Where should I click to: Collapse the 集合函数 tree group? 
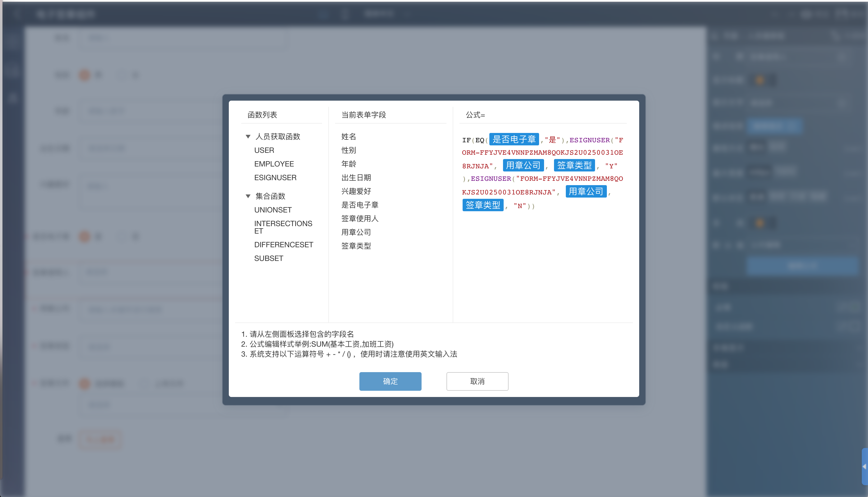(x=248, y=196)
